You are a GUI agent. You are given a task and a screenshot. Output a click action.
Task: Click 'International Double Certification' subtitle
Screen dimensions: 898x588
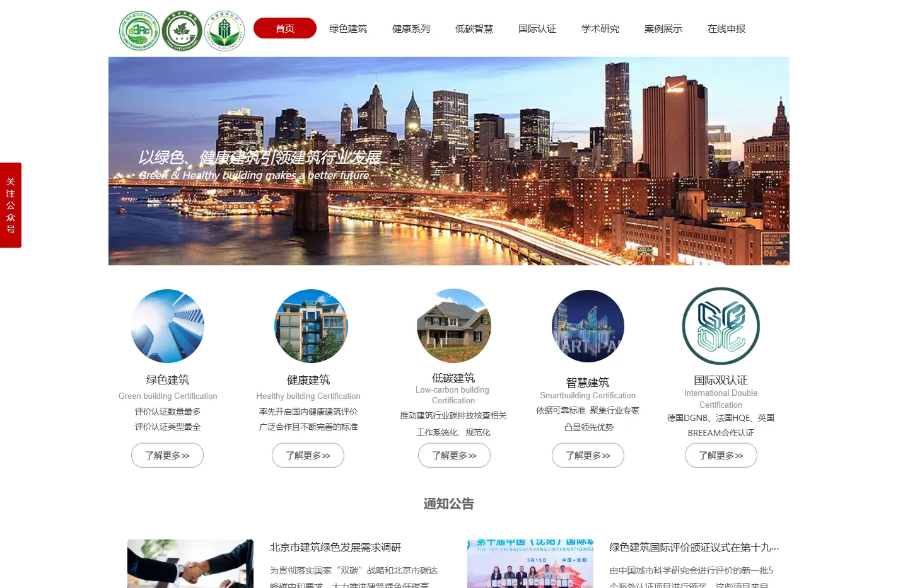click(x=721, y=399)
